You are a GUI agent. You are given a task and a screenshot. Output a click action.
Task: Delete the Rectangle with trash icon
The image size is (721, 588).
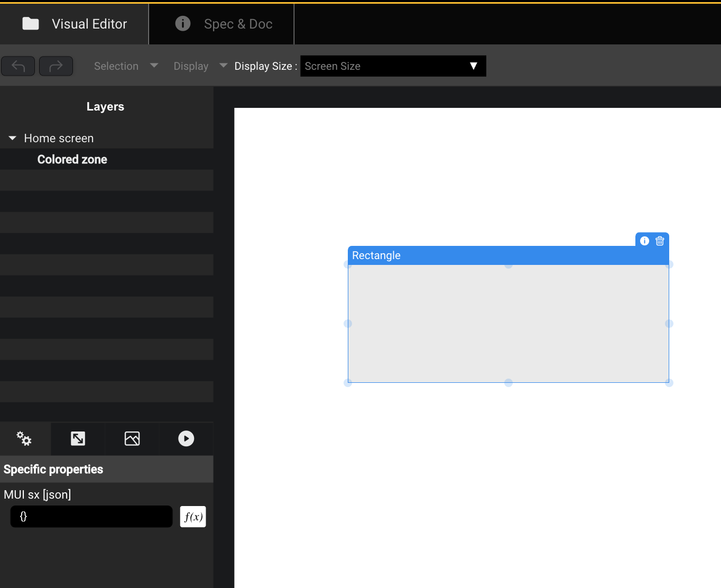click(x=660, y=241)
